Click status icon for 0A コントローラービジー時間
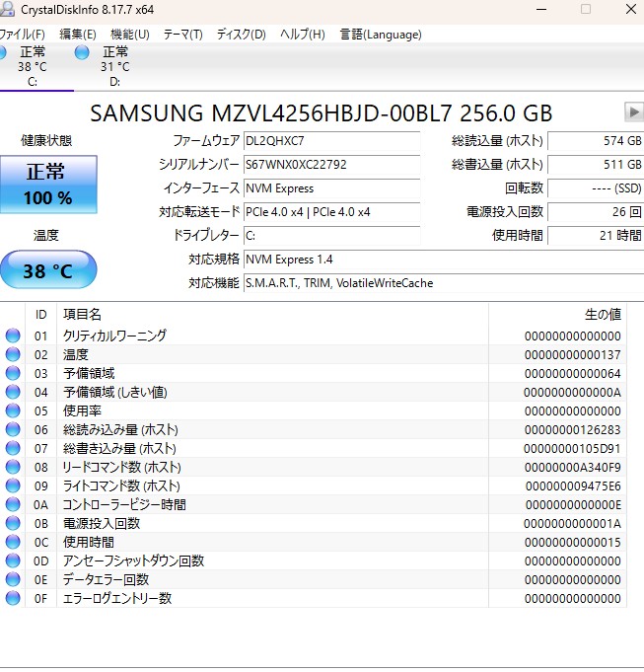This screenshot has width=644, height=672. (13, 504)
